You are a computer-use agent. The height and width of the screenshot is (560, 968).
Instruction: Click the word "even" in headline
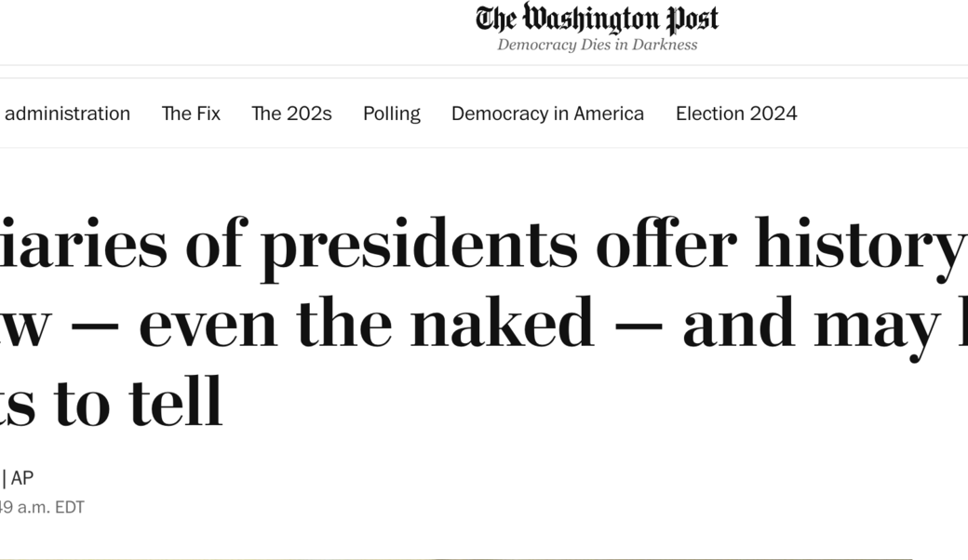click(x=208, y=323)
